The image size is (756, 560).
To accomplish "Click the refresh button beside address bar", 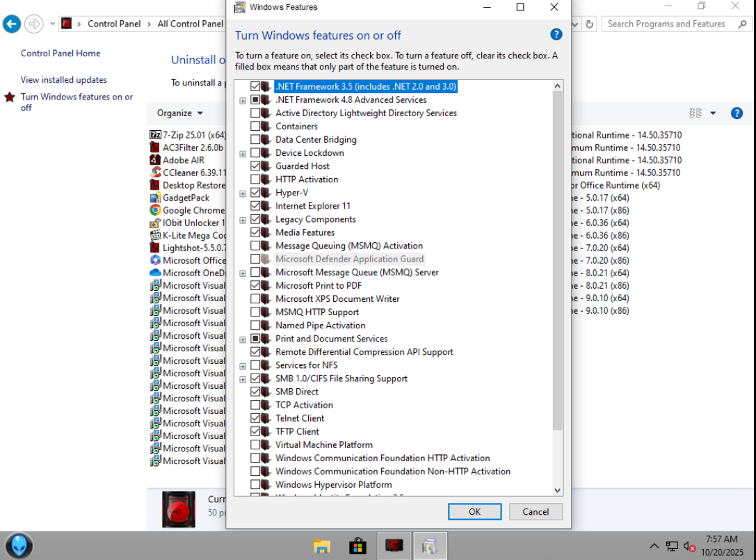I will click(589, 24).
